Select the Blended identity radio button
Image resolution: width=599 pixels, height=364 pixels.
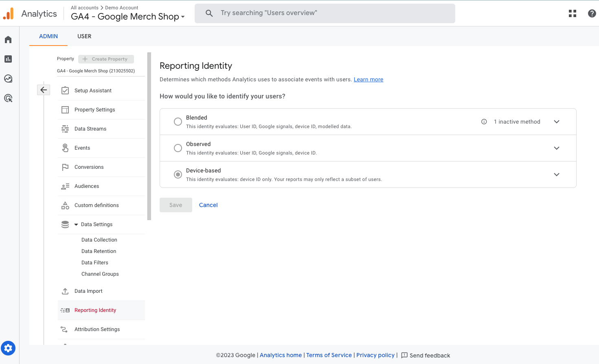178,122
